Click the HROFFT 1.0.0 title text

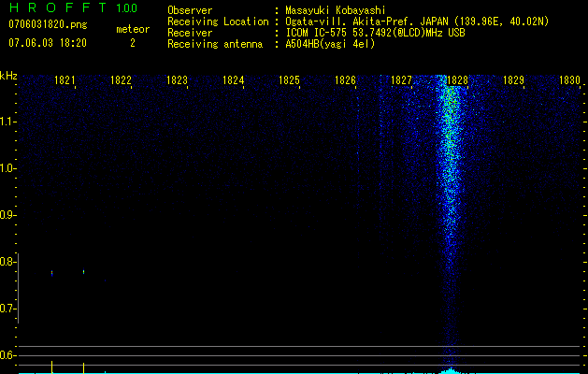click(x=73, y=7)
